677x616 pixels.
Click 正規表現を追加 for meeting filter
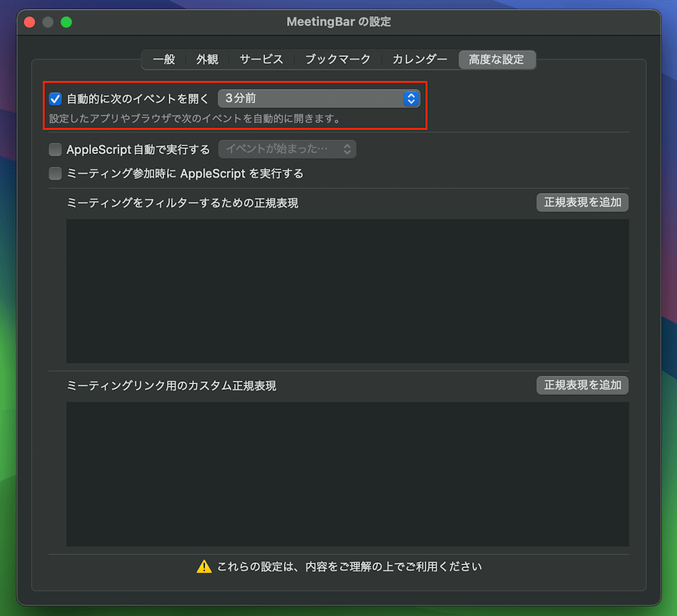(582, 203)
